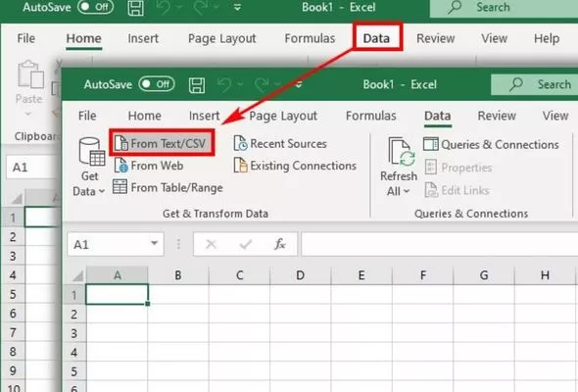The width and height of the screenshot is (578, 392).
Task: Open Existing Connections
Action: pos(295,166)
